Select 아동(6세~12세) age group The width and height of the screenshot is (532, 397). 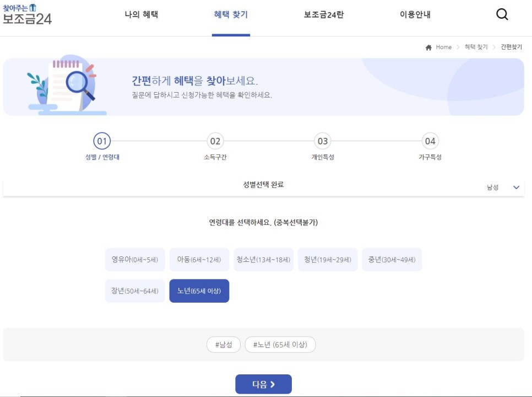click(199, 260)
